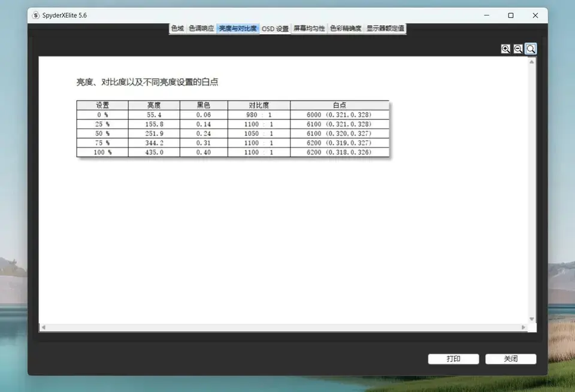Click the horizontal scrollbar right arrow
This screenshot has width=575, height=392.
point(523,327)
